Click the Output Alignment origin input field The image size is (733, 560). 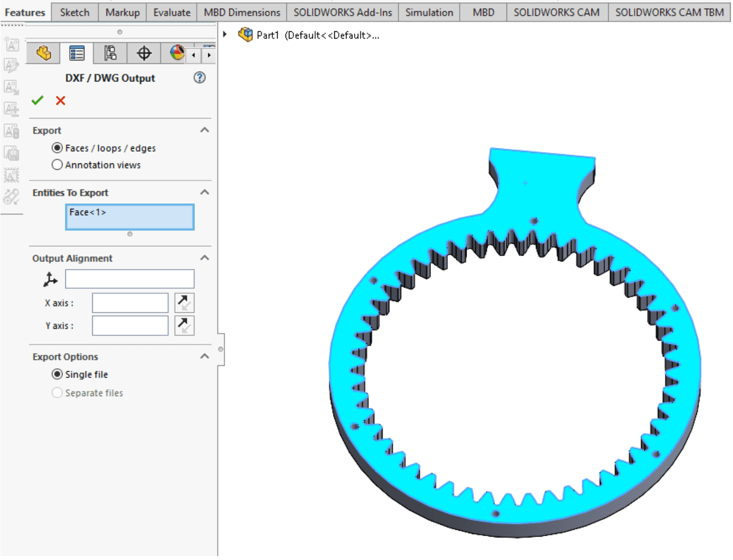(130, 279)
